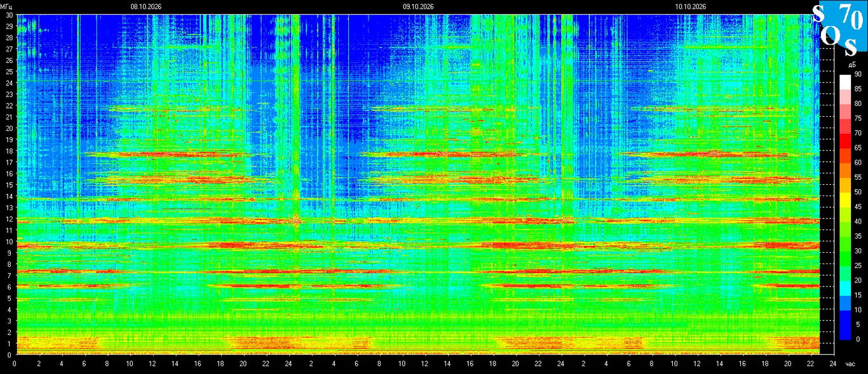Click the час time axis unit label
Image resolution: width=868 pixels, height=374 pixels.
(x=851, y=364)
